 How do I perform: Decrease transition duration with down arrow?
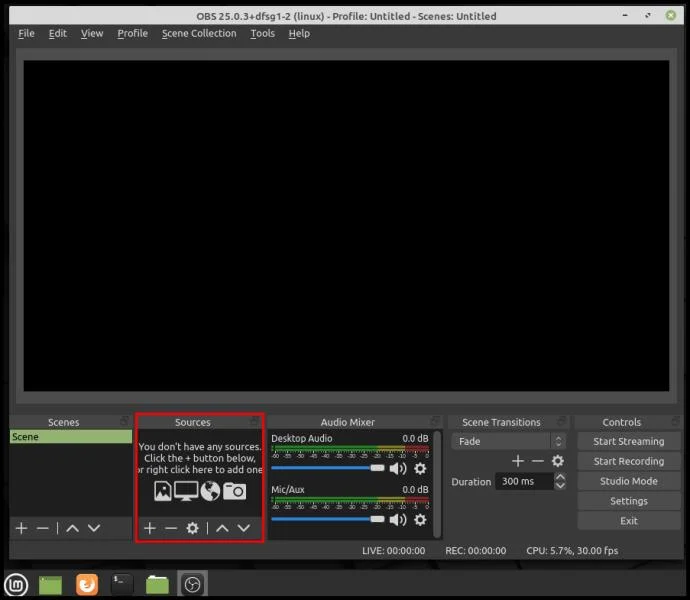560,486
